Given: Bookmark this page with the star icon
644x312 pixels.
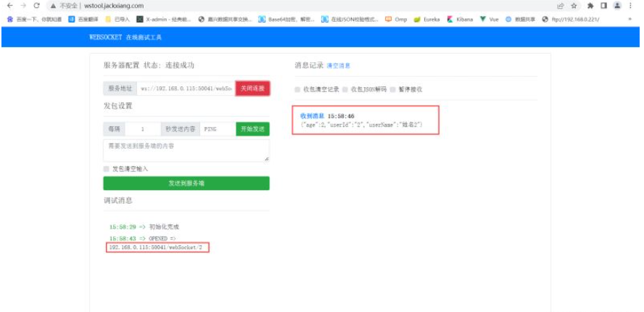Looking at the screenshot, I should [x=574, y=6].
